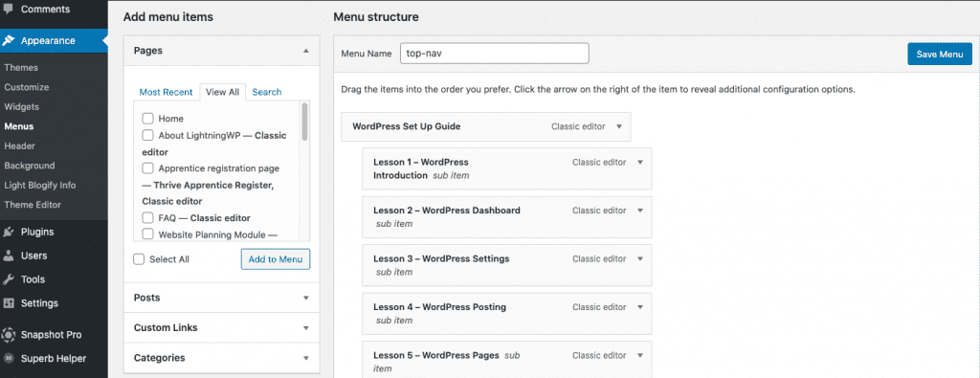Click the Menu Name input field
The image size is (980, 378).
pyautogui.click(x=495, y=53)
